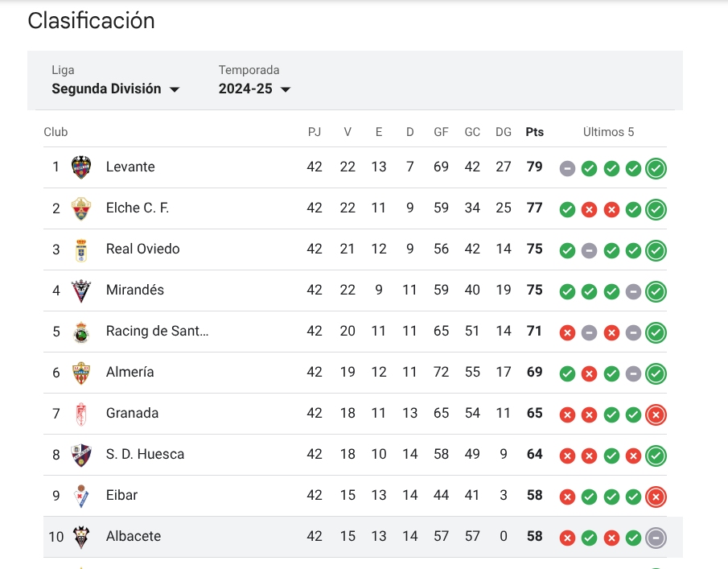Click Levante's most recent win result icon

pyautogui.click(x=656, y=168)
